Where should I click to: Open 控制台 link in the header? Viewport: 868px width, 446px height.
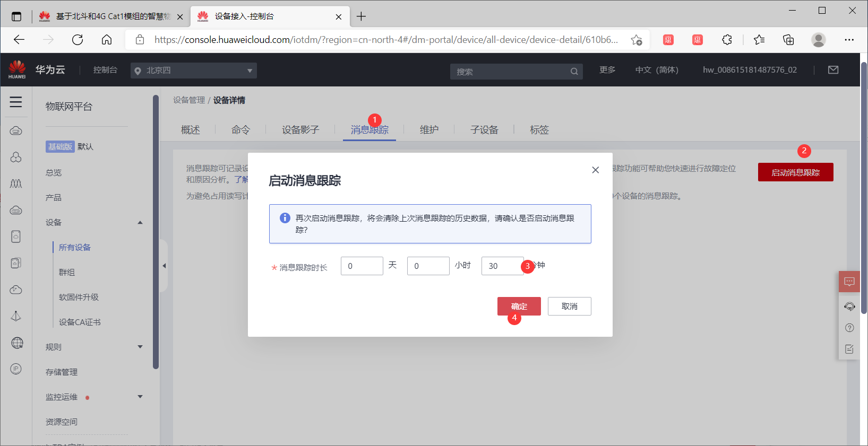pyautogui.click(x=105, y=70)
